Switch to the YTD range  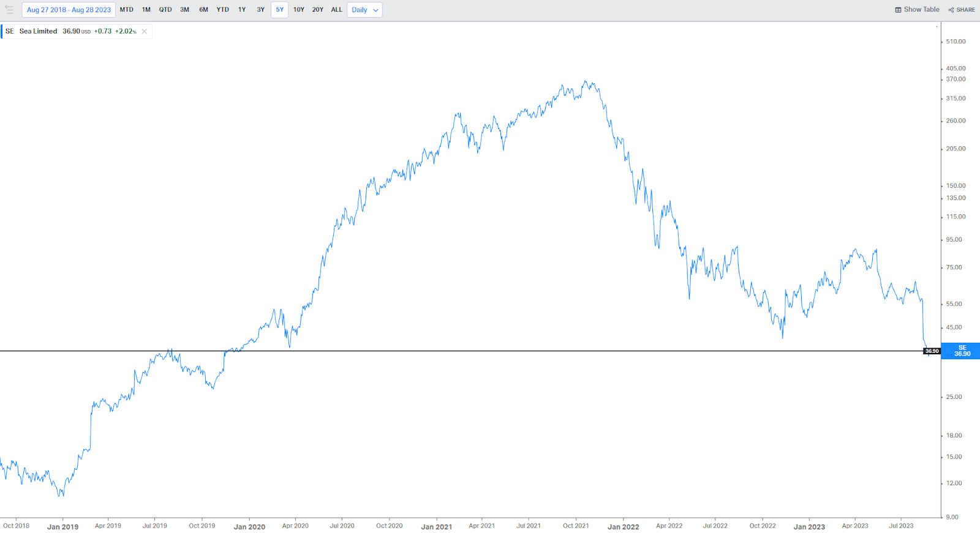pyautogui.click(x=223, y=10)
